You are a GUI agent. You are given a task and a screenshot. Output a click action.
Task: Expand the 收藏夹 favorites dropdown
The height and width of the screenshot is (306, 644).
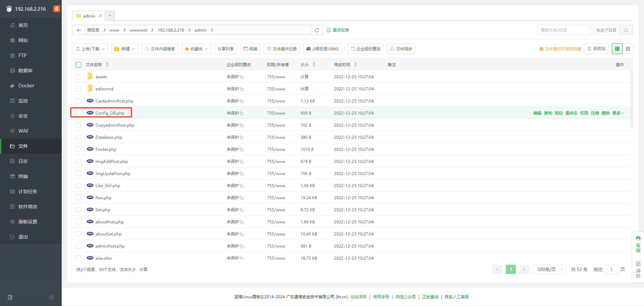point(196,49)
